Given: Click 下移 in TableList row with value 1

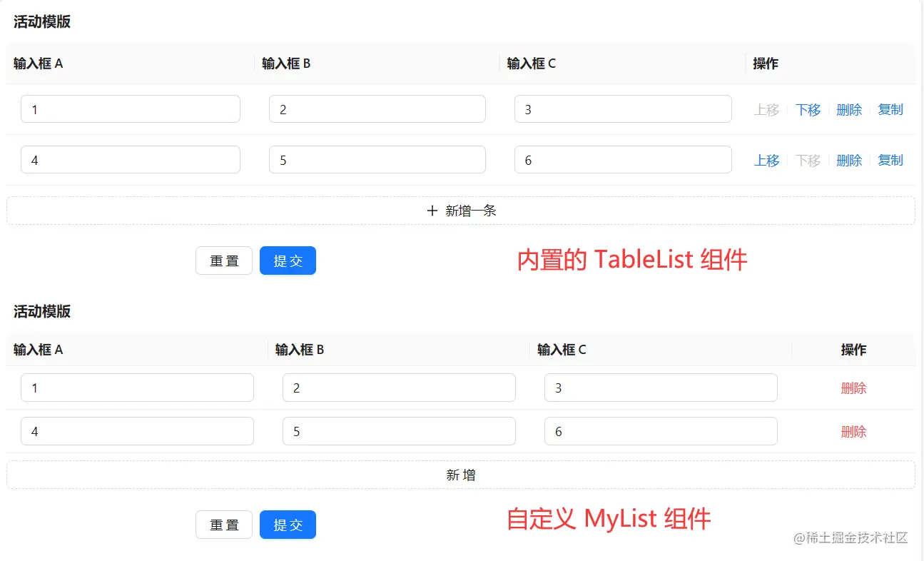Looking at the screenshot, I should (808, 110).
